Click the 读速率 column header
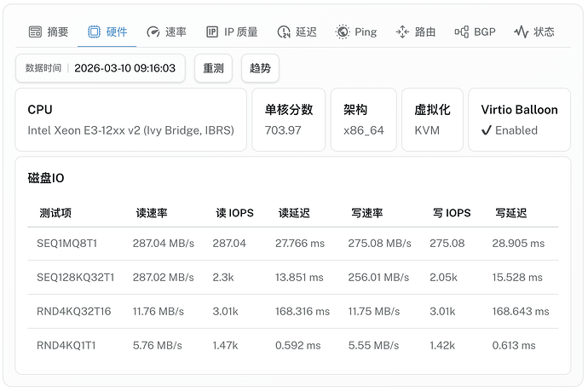This screenshot has width=588, height=391. point(152,213)
